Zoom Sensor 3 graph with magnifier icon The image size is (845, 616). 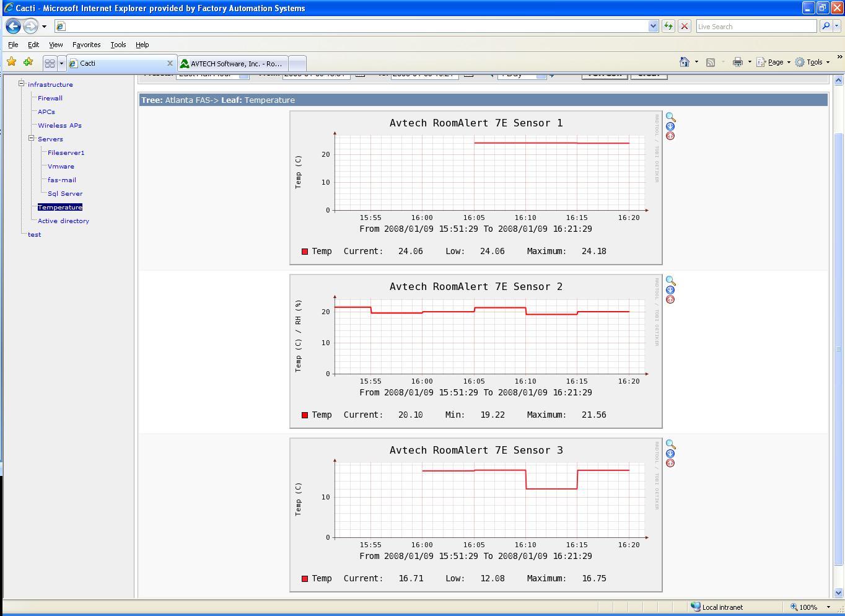point(670,444)
